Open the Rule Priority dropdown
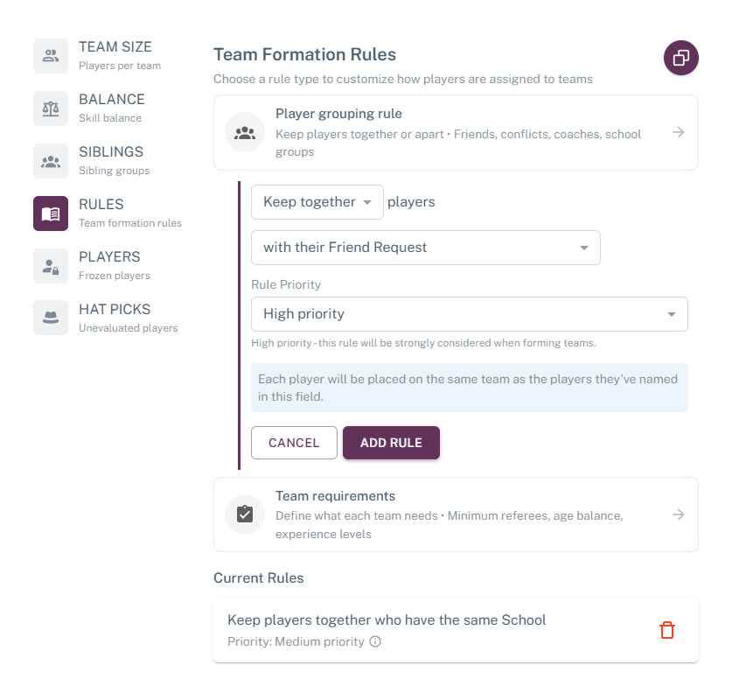The width and height of the screenshot is (746, 700). pos(469,314)
